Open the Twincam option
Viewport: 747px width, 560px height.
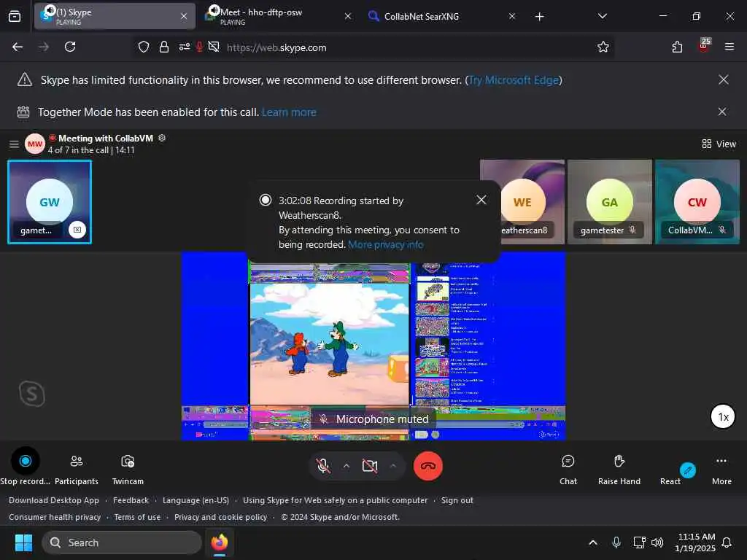tap(128, 469)
